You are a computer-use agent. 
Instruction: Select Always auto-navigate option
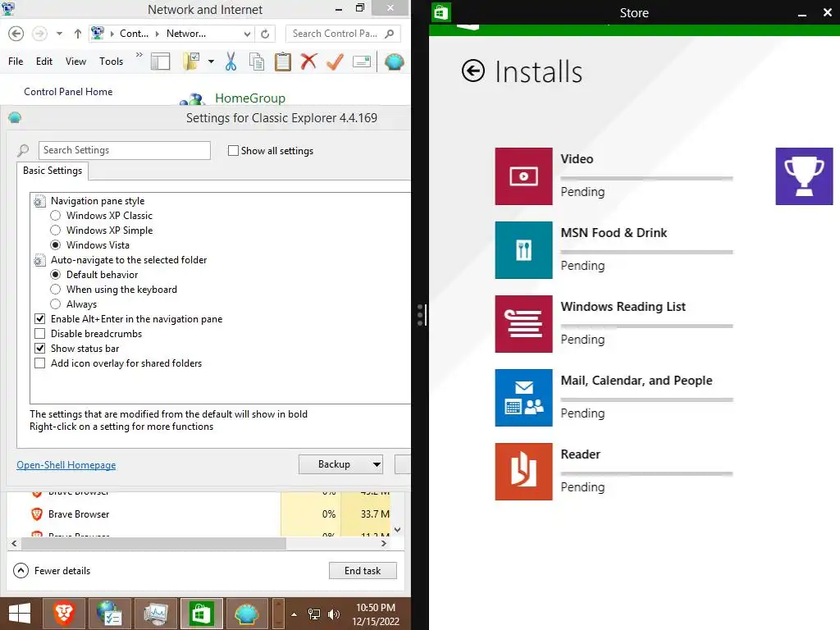(55, 304)
